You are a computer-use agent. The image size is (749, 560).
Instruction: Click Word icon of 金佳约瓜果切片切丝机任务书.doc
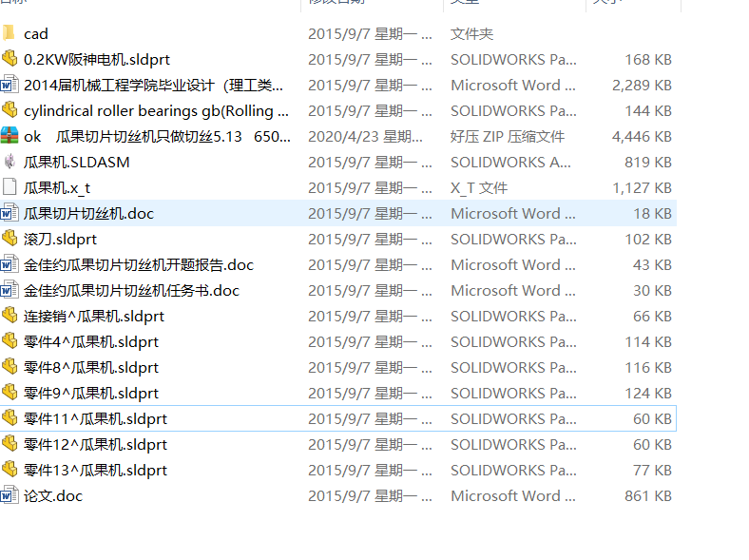[x=10, y=290]
